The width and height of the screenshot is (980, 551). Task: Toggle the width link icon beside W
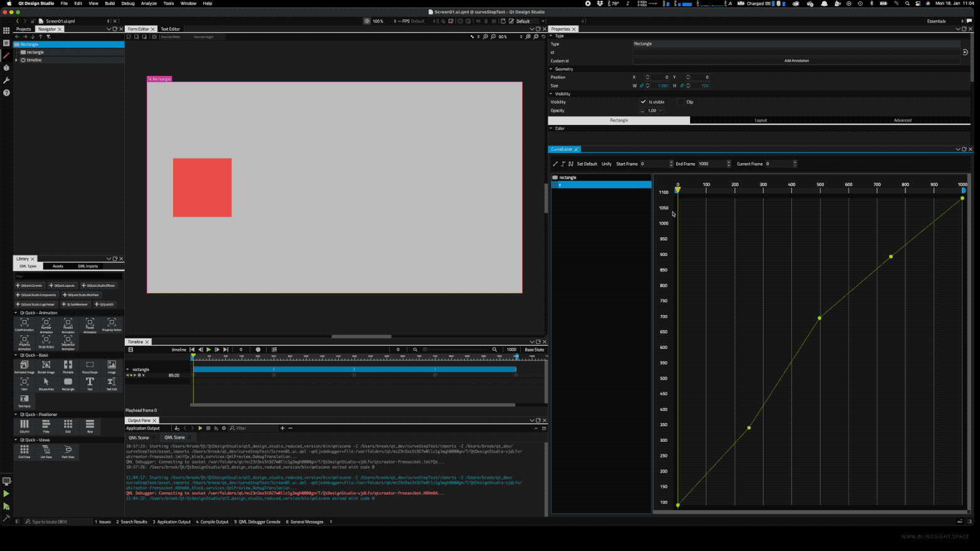(641, 85)
